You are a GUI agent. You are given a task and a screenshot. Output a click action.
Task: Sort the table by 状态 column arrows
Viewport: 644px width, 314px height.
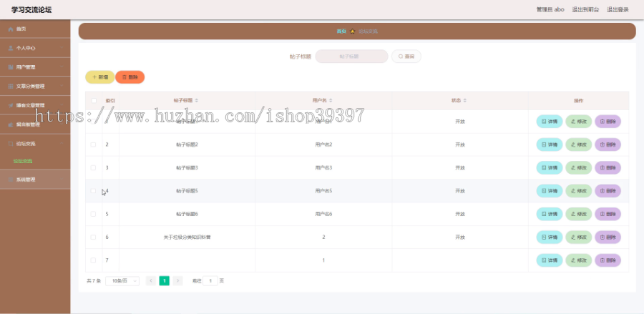coord(465,101)
